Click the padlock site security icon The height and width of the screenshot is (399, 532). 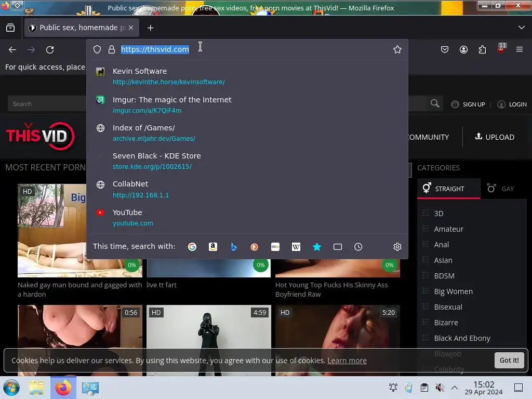[111, 49]
